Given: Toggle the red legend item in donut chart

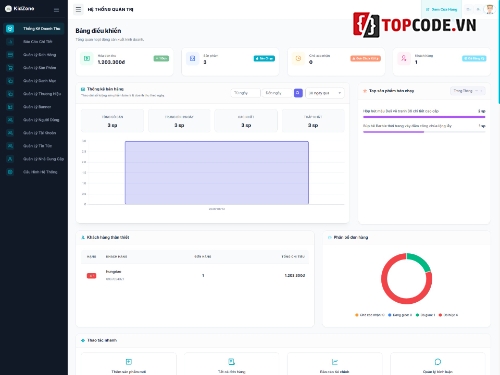Looking at the screenshot, I should point(448,315).
